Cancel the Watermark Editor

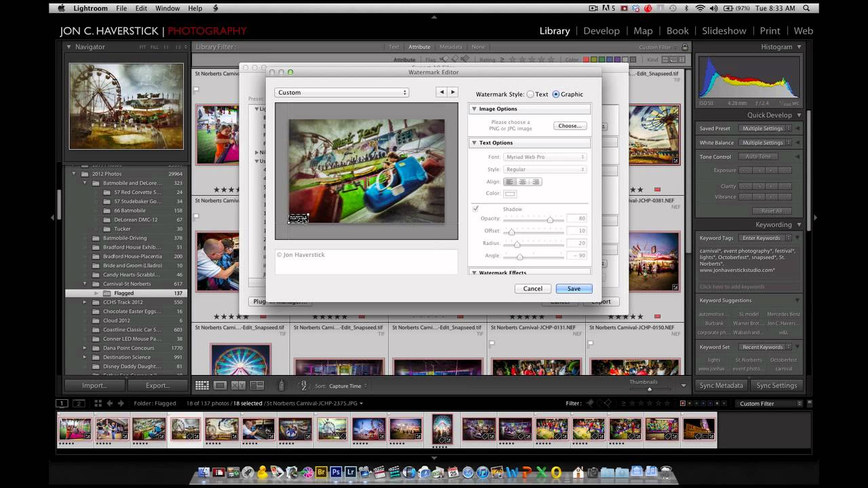coord(533,289)
